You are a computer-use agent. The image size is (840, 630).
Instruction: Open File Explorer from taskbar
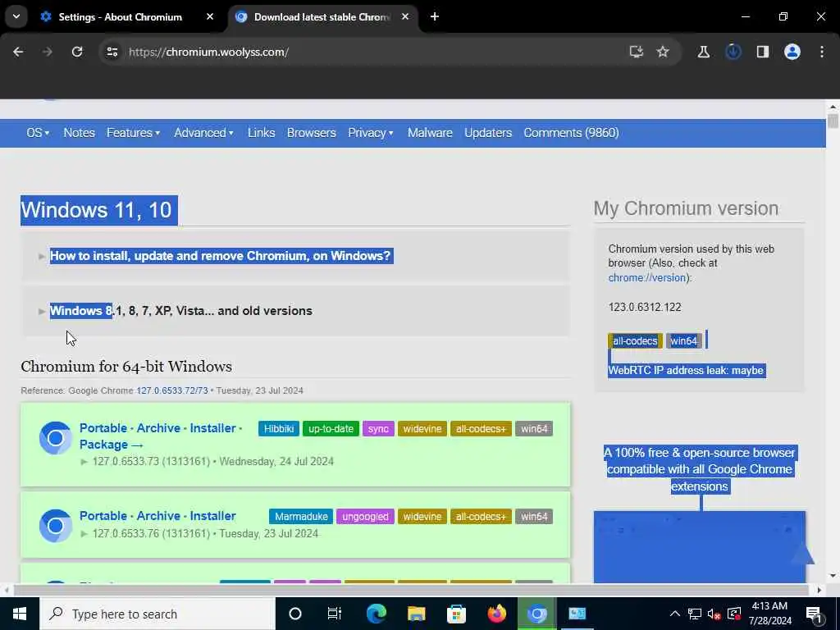pos(416,614)
